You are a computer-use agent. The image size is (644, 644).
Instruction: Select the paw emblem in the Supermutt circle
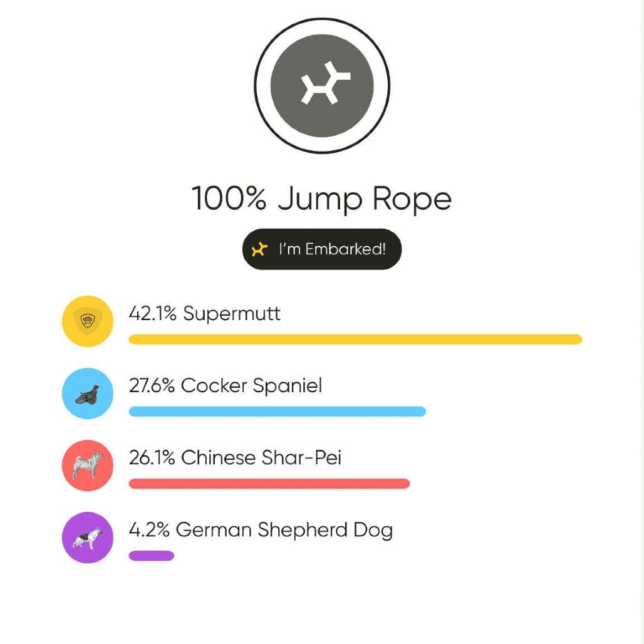pyautogui.click(x=87, y=321)
